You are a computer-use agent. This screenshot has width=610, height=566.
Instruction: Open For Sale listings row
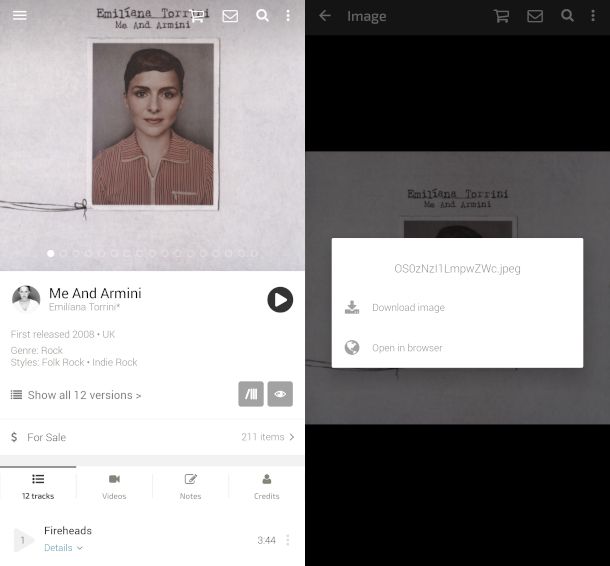[152, 437]
